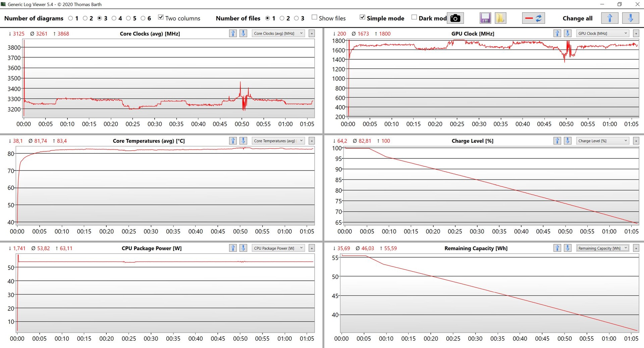This screenshot has width=644, height=348.
Task: Click Change all up arrow button
Action: (609, 18)
